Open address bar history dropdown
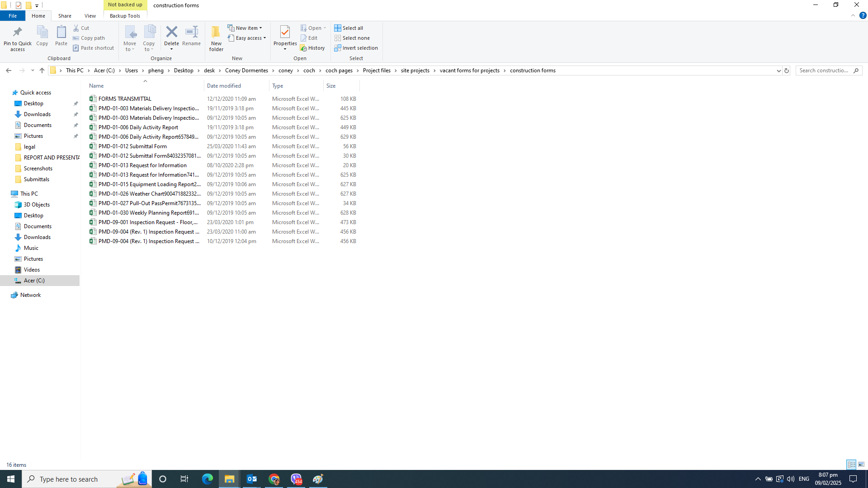 tap(778, 70)
